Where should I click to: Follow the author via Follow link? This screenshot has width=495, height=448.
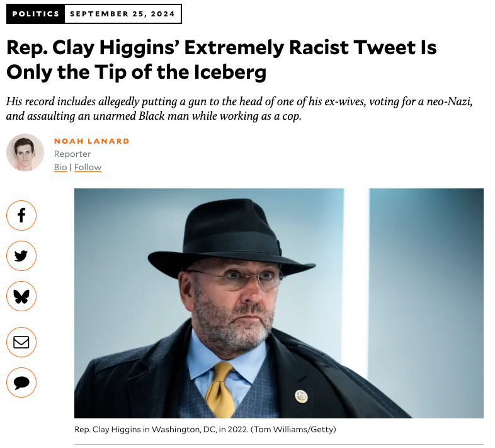[88, 167]
